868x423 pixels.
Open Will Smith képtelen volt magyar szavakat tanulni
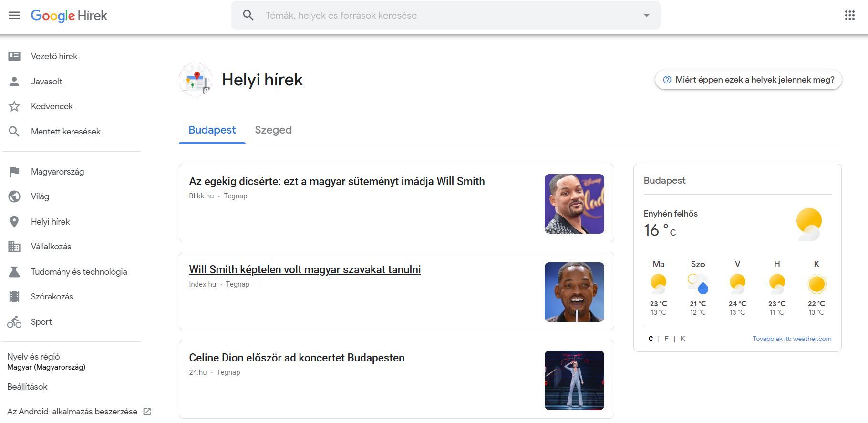[x=305, y=269]
